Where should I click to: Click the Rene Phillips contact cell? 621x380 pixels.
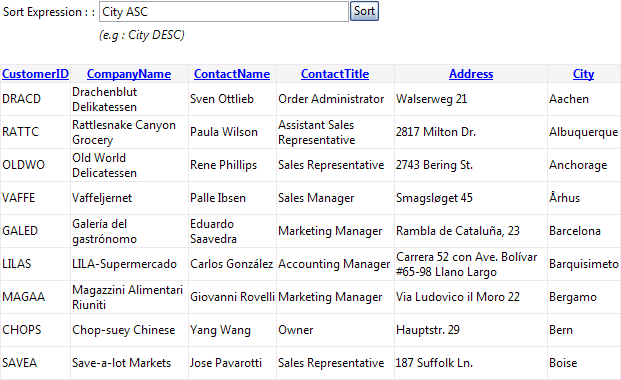pyautogui.click(x=232, y=165)
